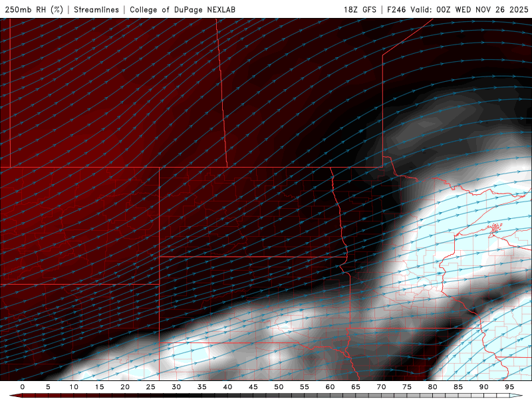Click the 40 label on color scale

[227, 387]
